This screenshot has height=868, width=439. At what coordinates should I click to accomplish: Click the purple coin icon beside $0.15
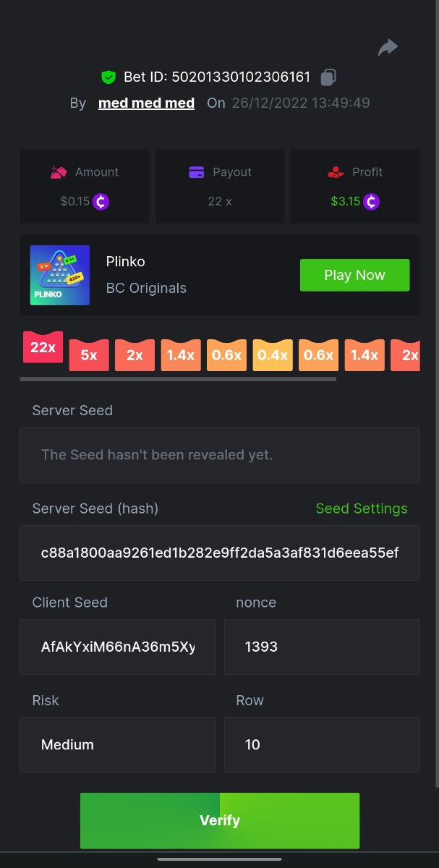pyautogui.click(x=101, y=201)
